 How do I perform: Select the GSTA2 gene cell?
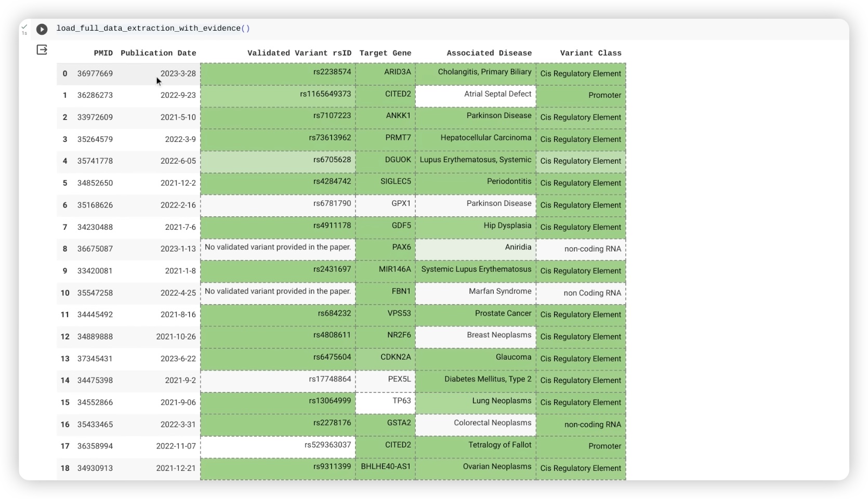(386, 425)
